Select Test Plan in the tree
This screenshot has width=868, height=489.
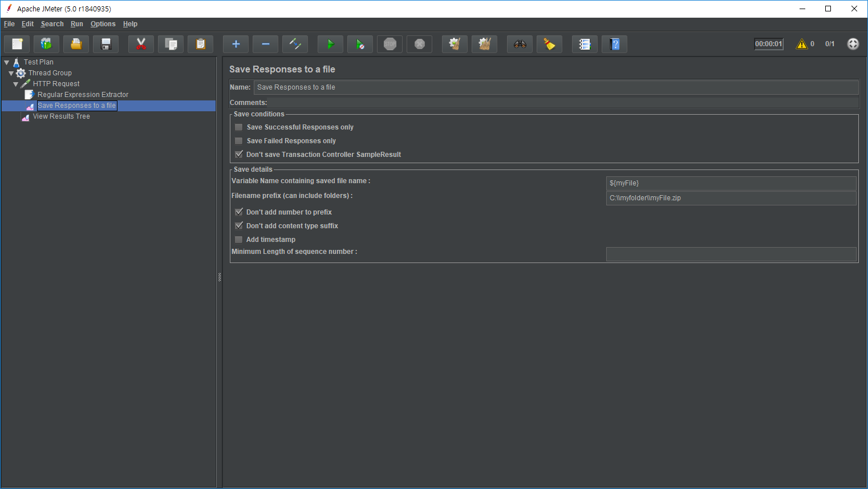39,62
